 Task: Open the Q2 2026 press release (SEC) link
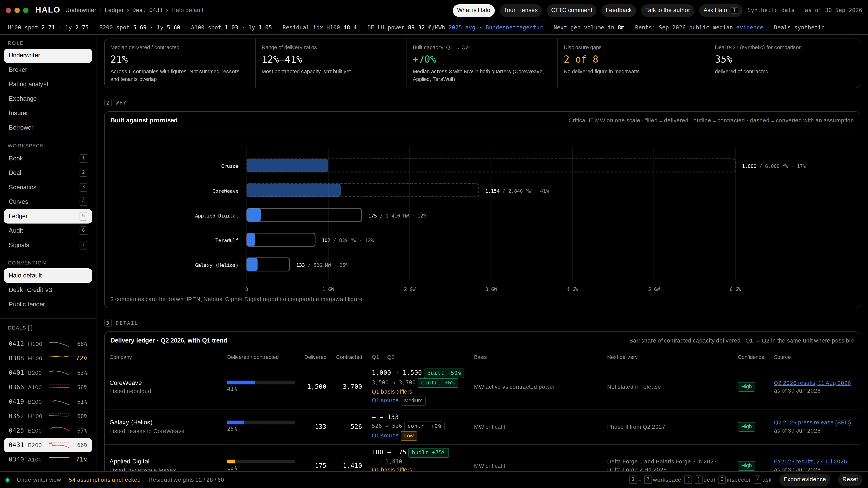point(812,422)
